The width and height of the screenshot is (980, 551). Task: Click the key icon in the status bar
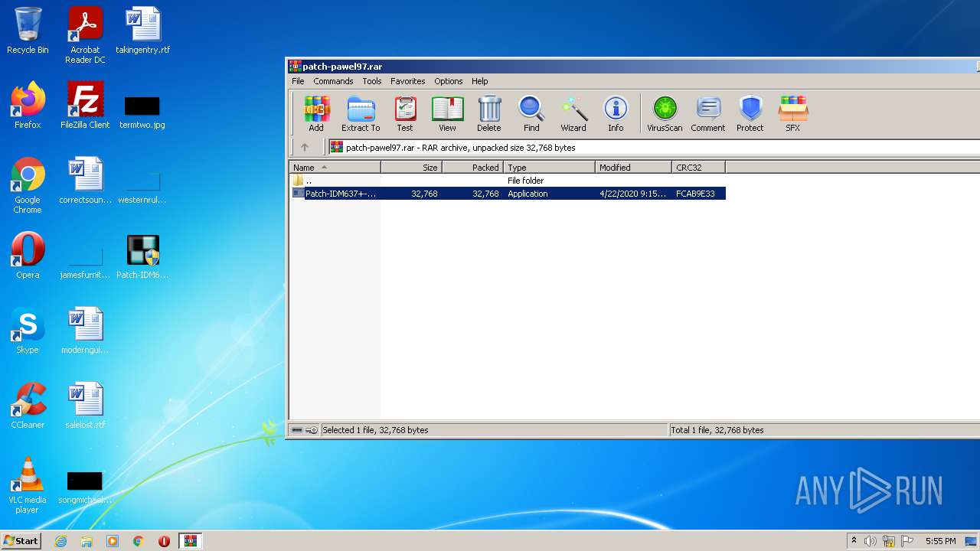(312, 430)
